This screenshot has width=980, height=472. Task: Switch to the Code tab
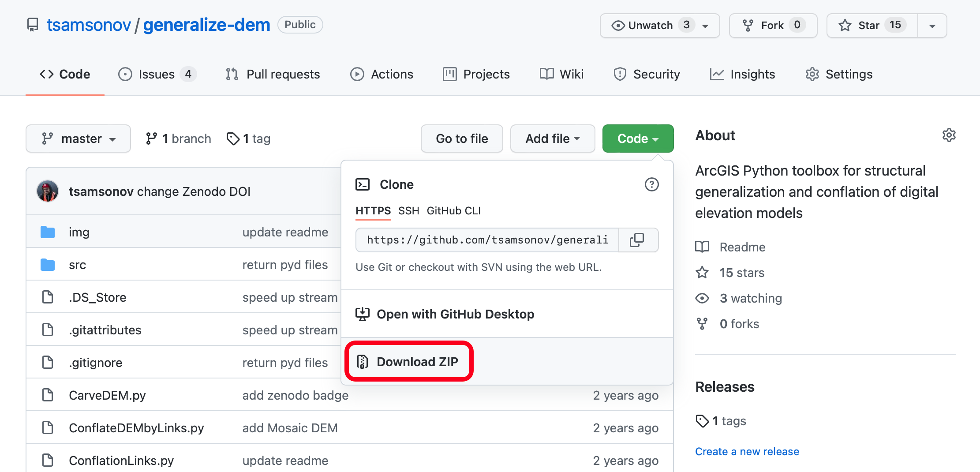(x=65, y=74)
